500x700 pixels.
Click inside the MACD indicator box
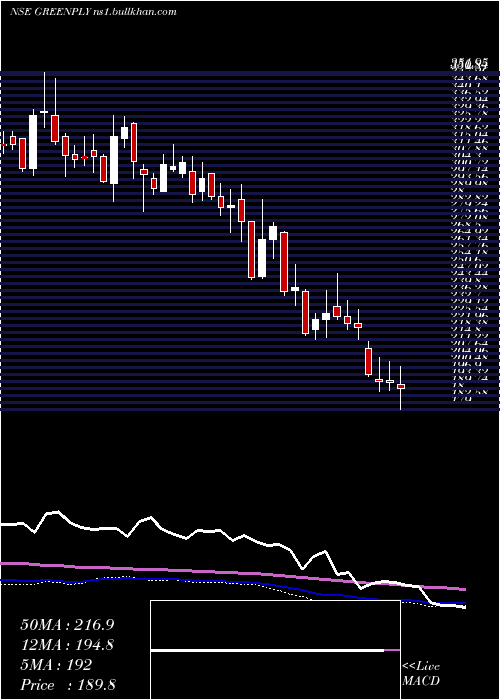tap(275, 650)
